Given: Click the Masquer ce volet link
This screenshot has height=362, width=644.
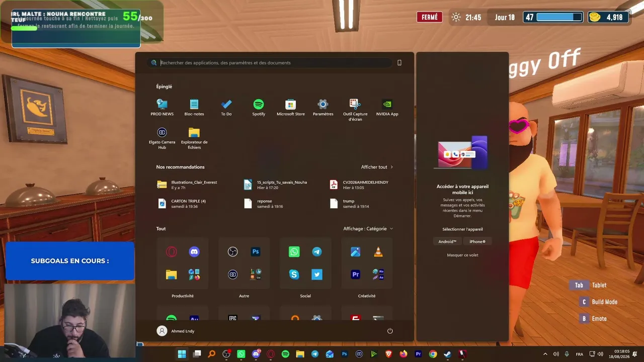Looking at the screenshot, I should click(x=462, y=255).
